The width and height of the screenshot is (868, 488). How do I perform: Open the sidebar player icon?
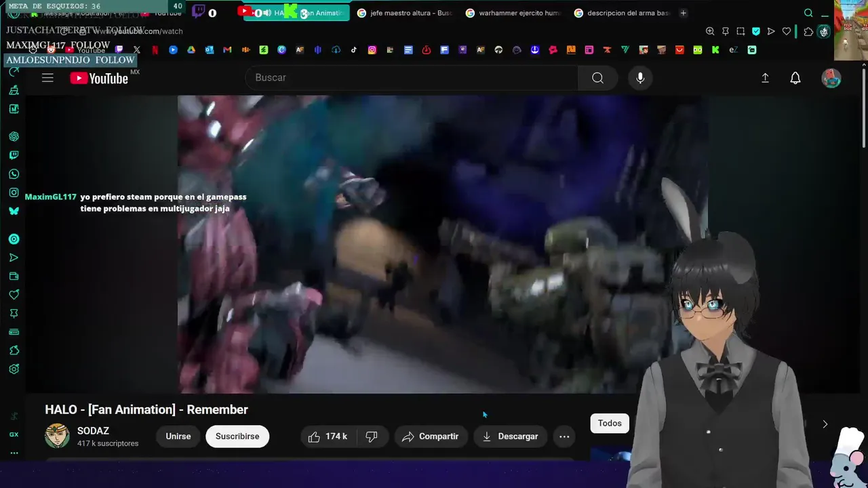(x=14, y=239)
